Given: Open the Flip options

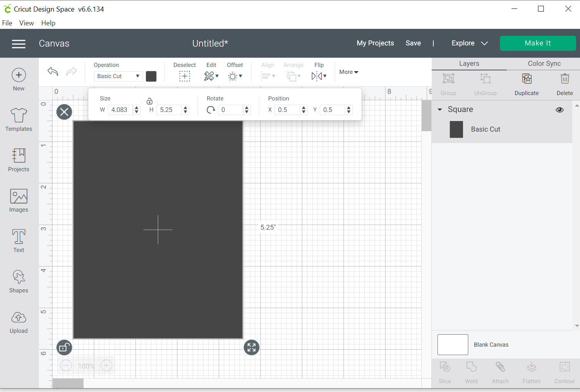Looking at the screenshot, I should pos(319,72).
